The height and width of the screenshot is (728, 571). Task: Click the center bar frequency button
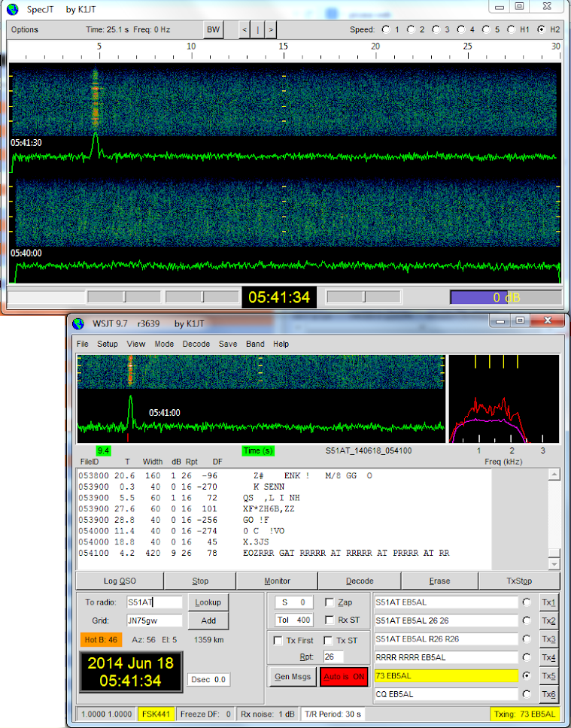(258, 30)
